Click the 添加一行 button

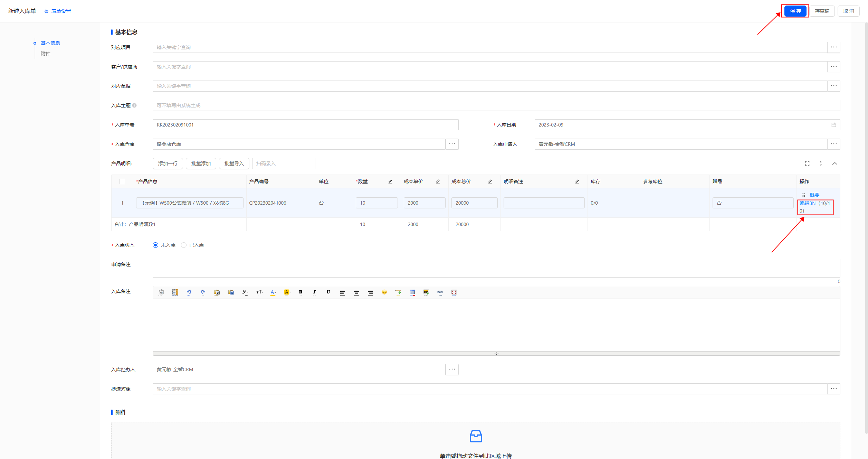tap(168, 163)
